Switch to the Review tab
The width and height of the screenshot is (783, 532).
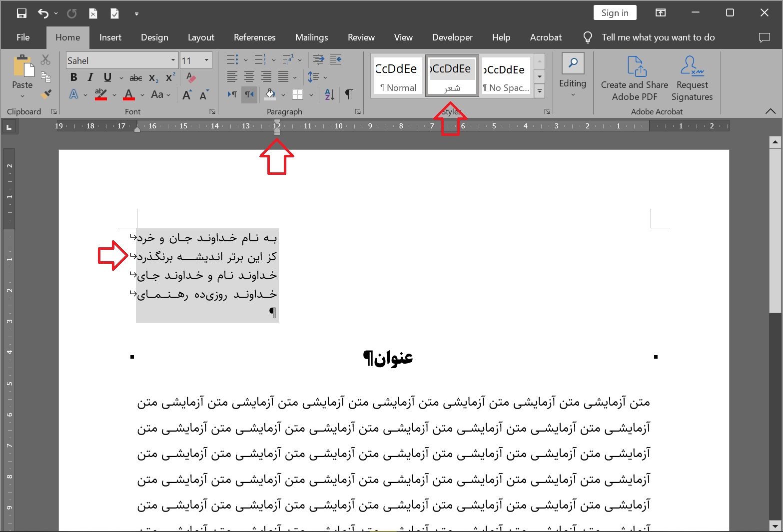click(x=361, y=37)
